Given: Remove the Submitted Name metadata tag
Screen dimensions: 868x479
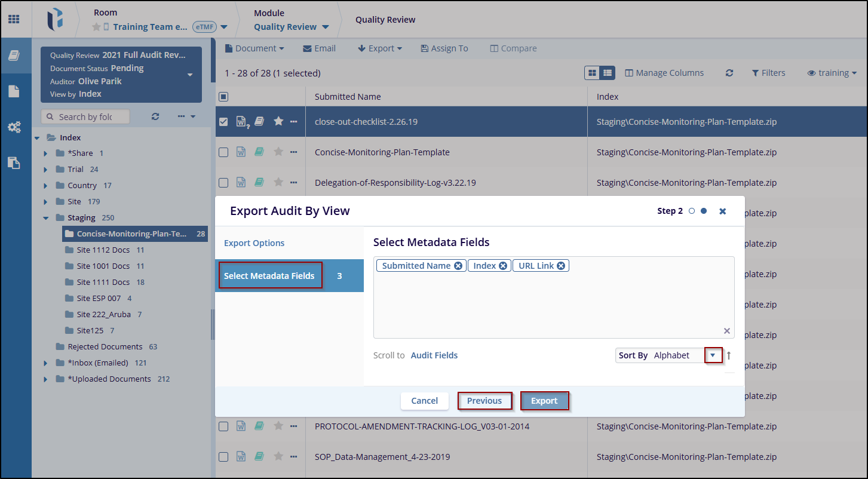Looking at the screenshot, I should click(x=458, y=266).
